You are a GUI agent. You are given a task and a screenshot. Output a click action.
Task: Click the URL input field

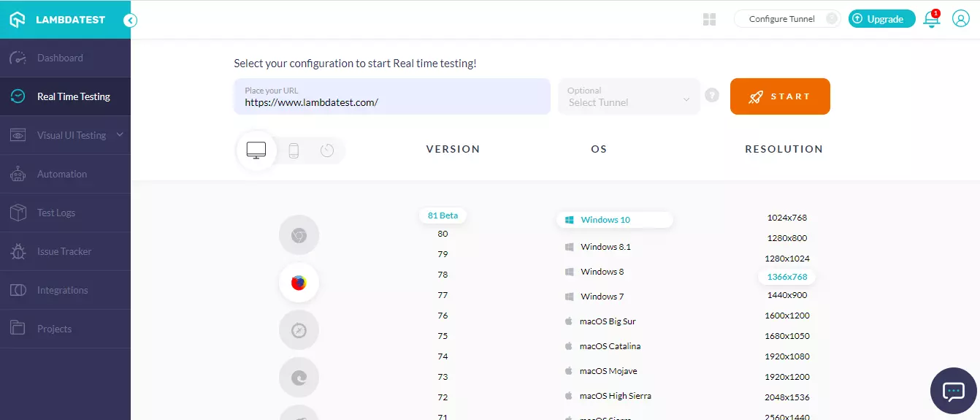pos(392,96)
